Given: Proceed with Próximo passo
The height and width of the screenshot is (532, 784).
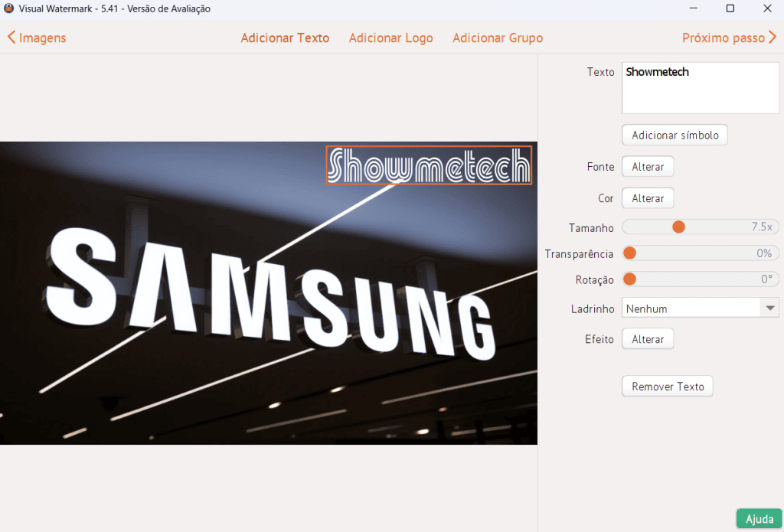Looking at the screenshot, I should 729,38.
